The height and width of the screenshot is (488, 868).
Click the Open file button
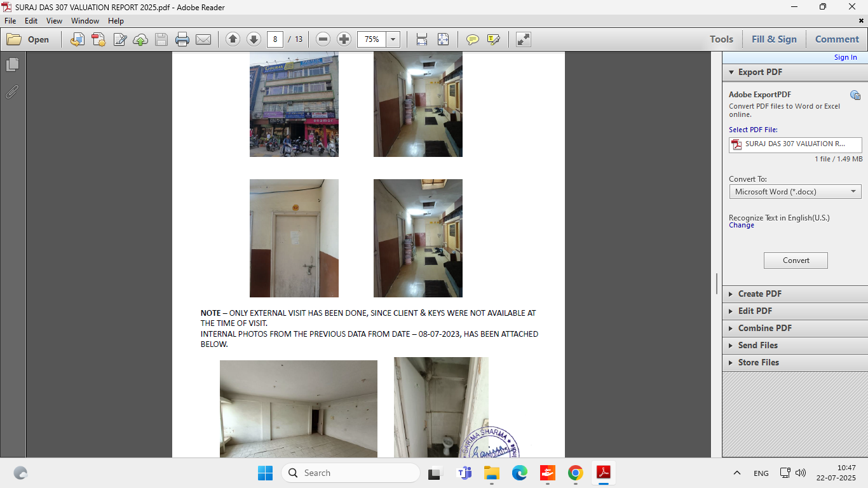tap(28, 39)
